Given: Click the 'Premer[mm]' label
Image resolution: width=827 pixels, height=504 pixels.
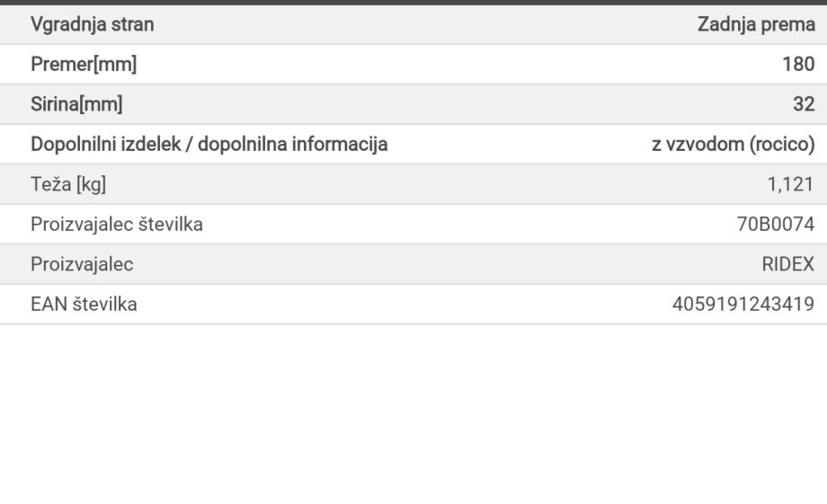Looking at the screenshot, I should (x=84, y=65).
